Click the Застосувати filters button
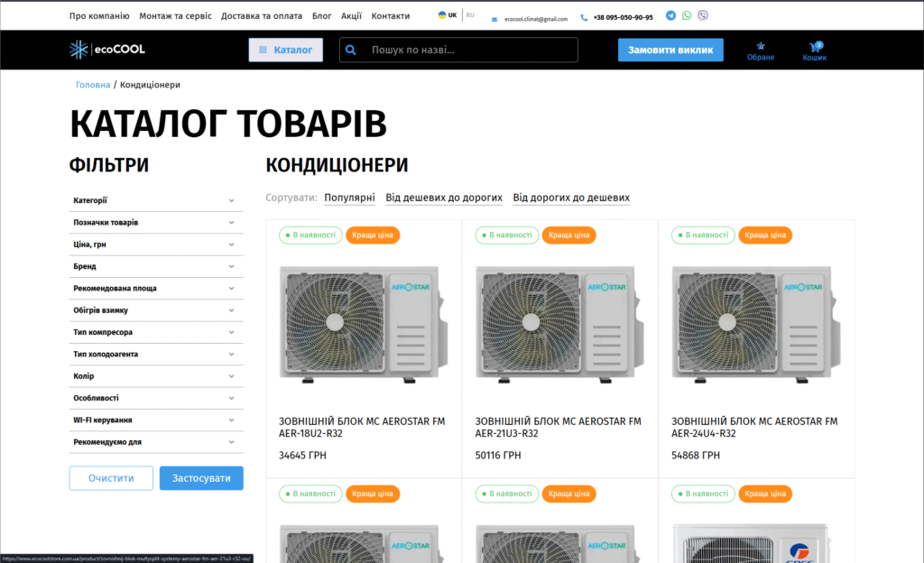The width and height of the screenshot is (924, 563). click(201, 478)
